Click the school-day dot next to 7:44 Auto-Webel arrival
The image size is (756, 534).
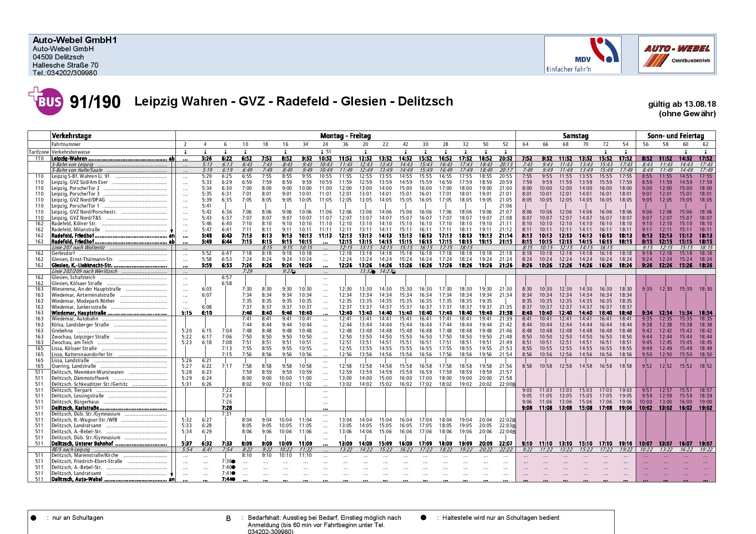click(233, 479)
